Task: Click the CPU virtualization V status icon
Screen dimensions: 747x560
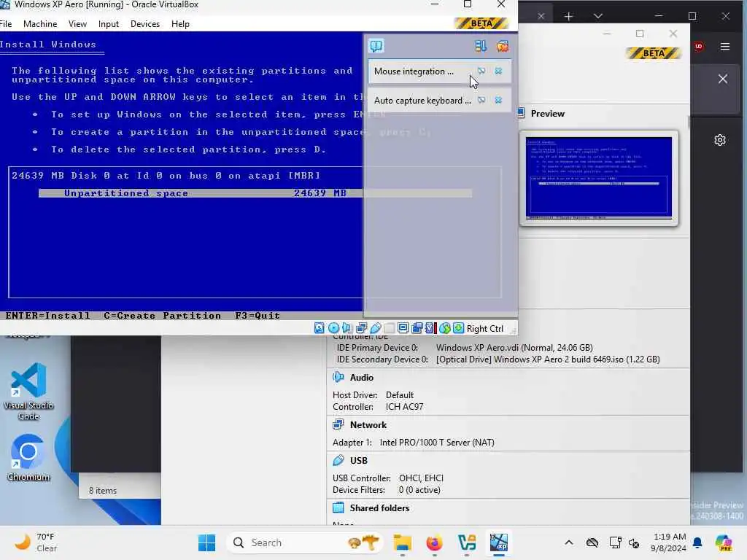Action: click(430, 328)
